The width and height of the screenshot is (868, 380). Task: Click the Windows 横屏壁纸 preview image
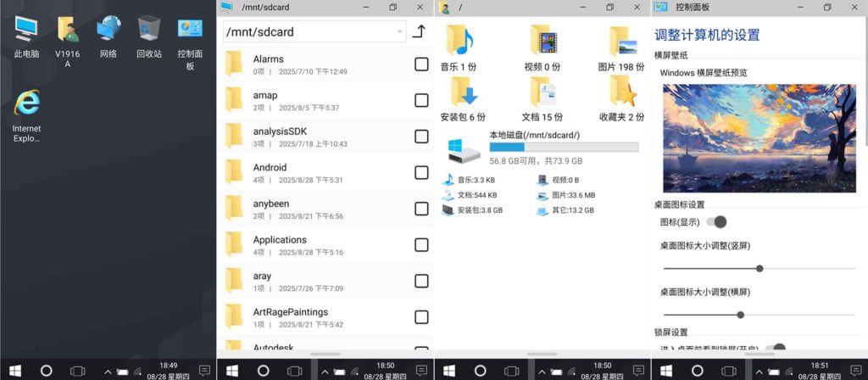click(759, 138)
